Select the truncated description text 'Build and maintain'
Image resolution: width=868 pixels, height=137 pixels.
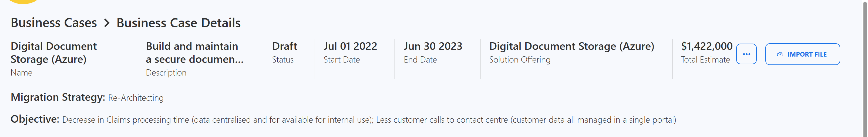pyautogui.click(x=192, y=46)
